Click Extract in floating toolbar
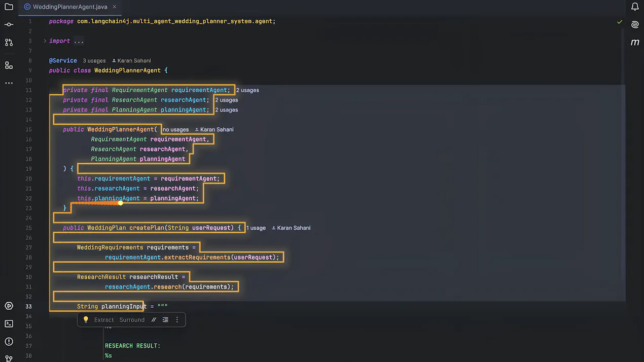644x362 pixels. click(104, 320)
